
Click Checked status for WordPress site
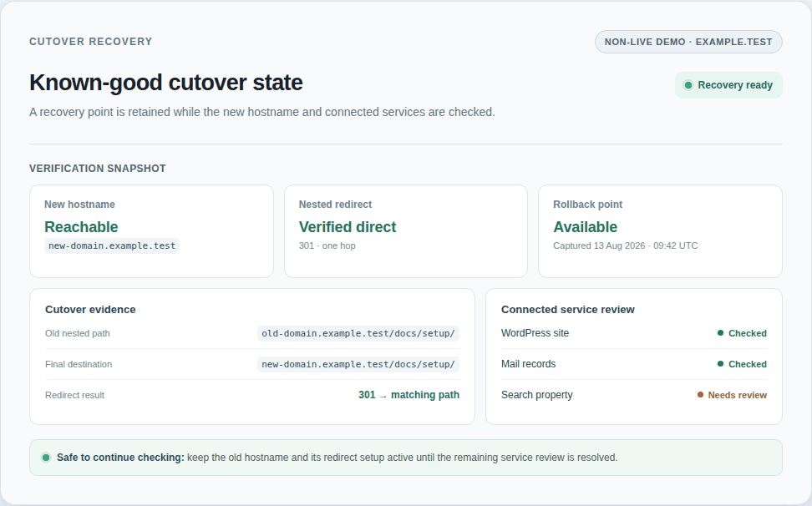[x=748, y=333]
